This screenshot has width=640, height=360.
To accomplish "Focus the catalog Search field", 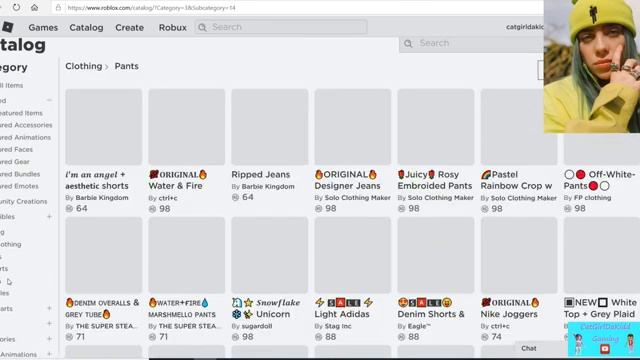I will [471, 44].
